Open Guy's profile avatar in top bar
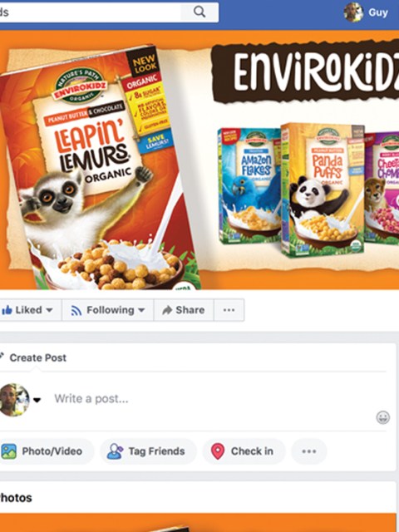 point(353,12)
